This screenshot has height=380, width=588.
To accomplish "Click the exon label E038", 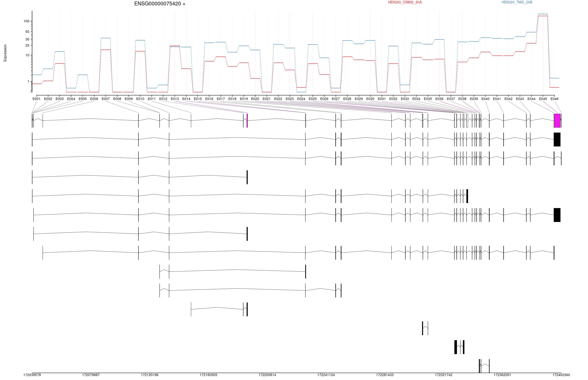I will click(x=462, y=99).
